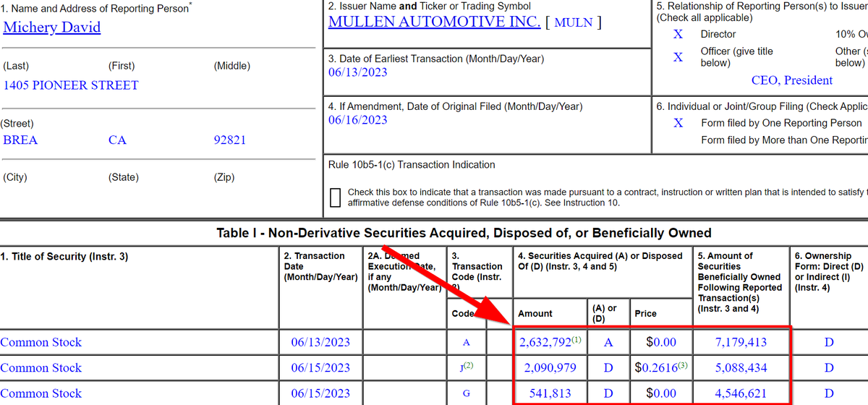Click the state value CA
Viewport: 868px width, 405px height.
[117, 140]
